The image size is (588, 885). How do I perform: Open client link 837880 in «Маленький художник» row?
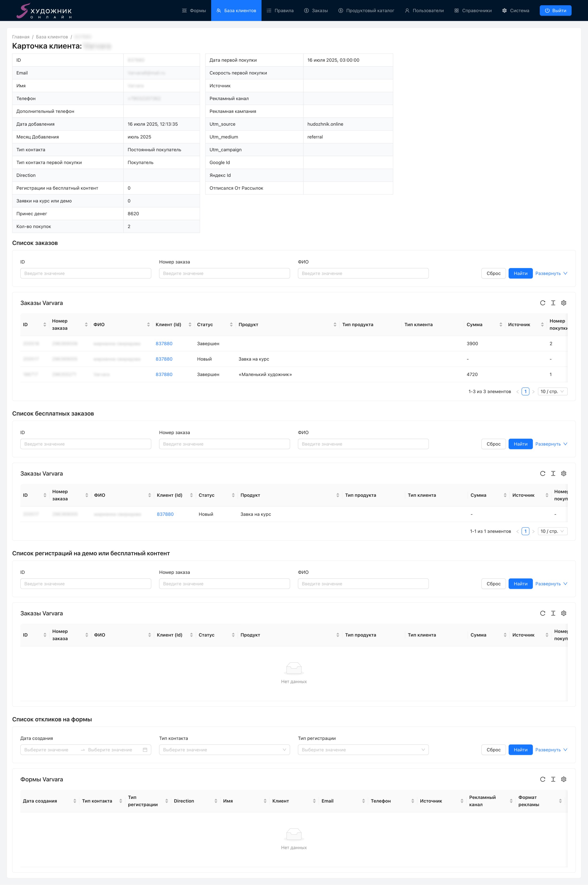pos(164,375)
